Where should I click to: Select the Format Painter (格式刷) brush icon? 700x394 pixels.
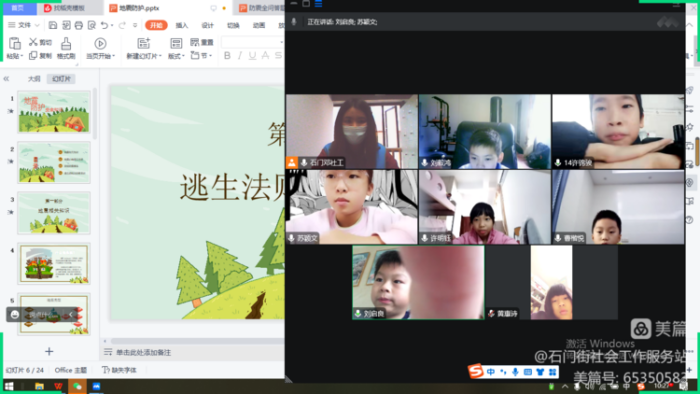click(x=66, y=43)
